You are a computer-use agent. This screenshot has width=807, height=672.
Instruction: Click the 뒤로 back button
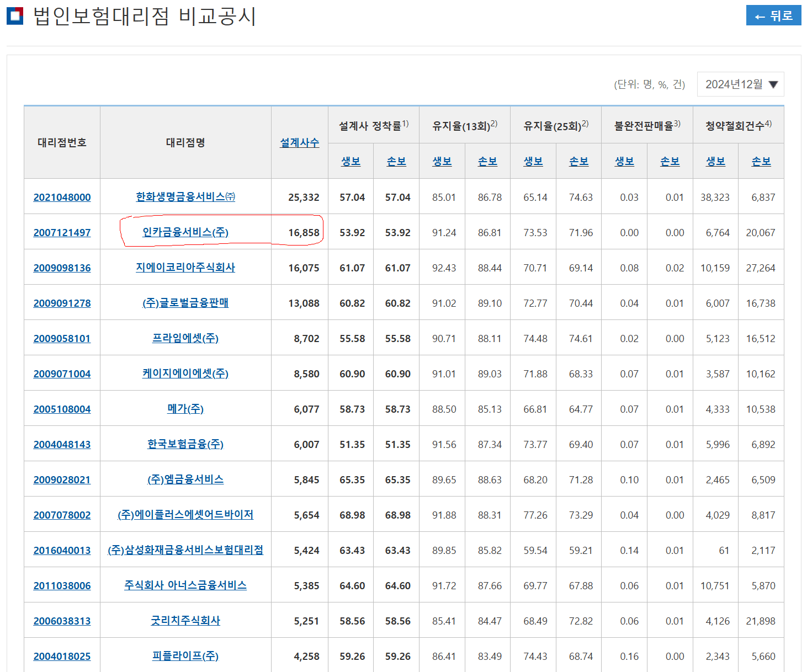pos(773,15)
